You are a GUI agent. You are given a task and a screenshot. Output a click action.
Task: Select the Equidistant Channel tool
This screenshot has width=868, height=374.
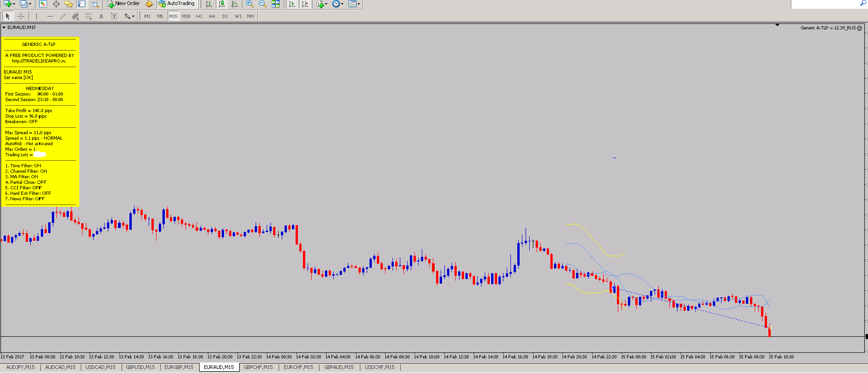point(76,16)
